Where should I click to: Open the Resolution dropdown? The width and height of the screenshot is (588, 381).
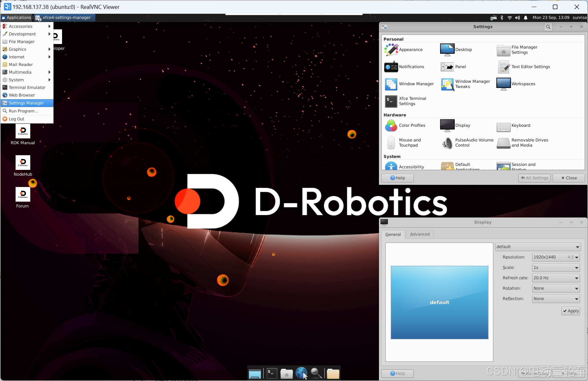point(556,257)
